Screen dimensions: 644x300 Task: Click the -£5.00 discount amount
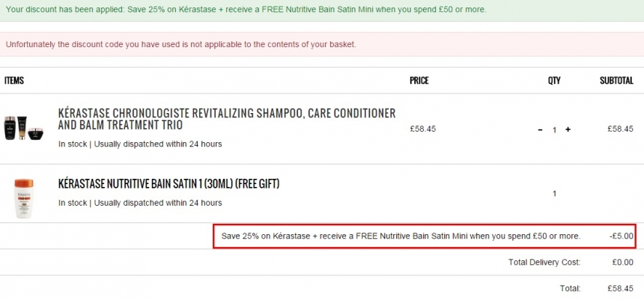622,236
